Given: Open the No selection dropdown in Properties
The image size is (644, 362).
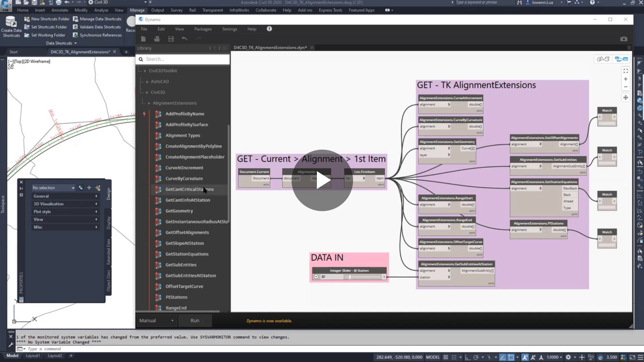Looking at the screenshot, I should [x=73, y=188].
